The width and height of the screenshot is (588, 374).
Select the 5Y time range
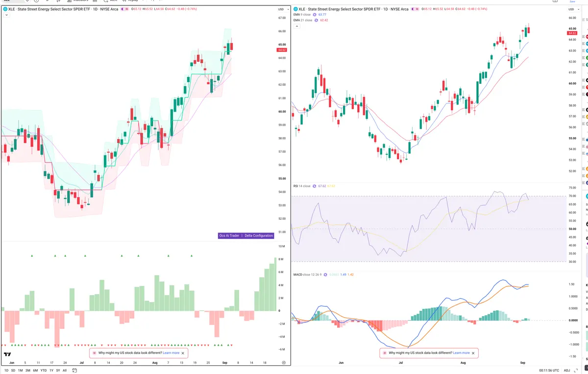pyautogui.click(x=58, y=370)
